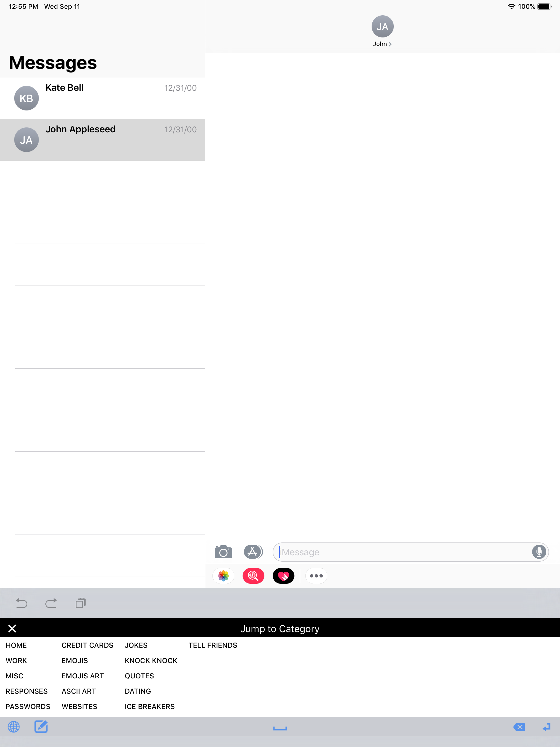This screenshot has width=560, height=747.
Task: Select the EMOJIS ART category
Action: 82,676
